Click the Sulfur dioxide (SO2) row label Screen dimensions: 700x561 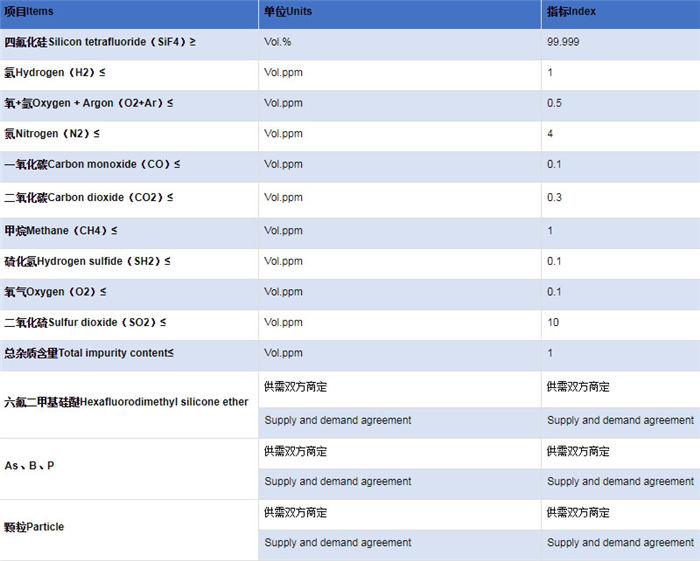[85, 322]
